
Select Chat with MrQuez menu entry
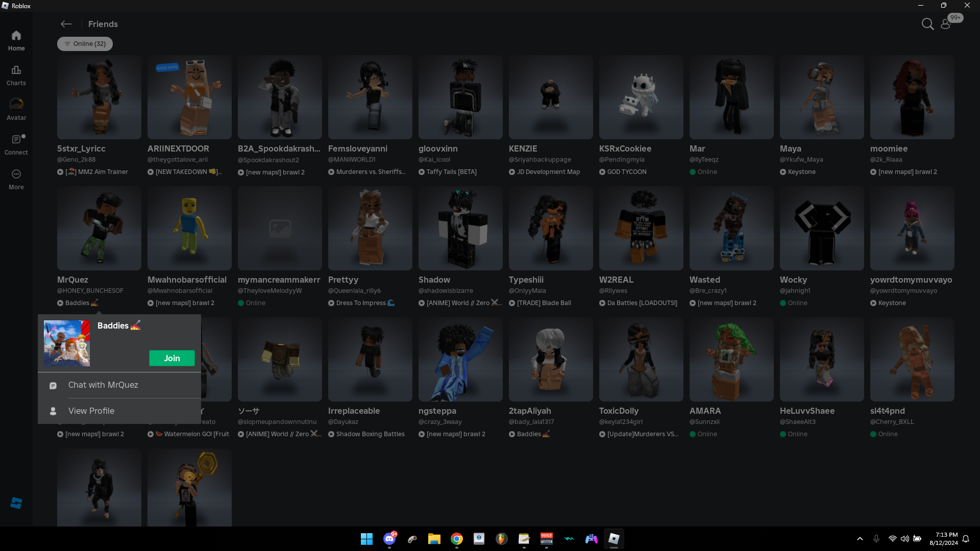(103, 385)
